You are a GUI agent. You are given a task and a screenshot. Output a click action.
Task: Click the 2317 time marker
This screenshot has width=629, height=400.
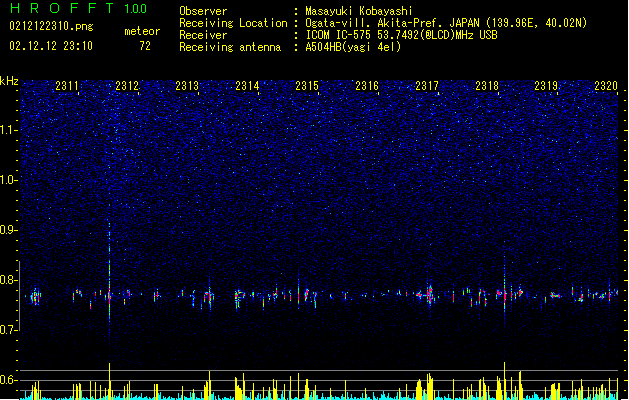pos(427,85)
